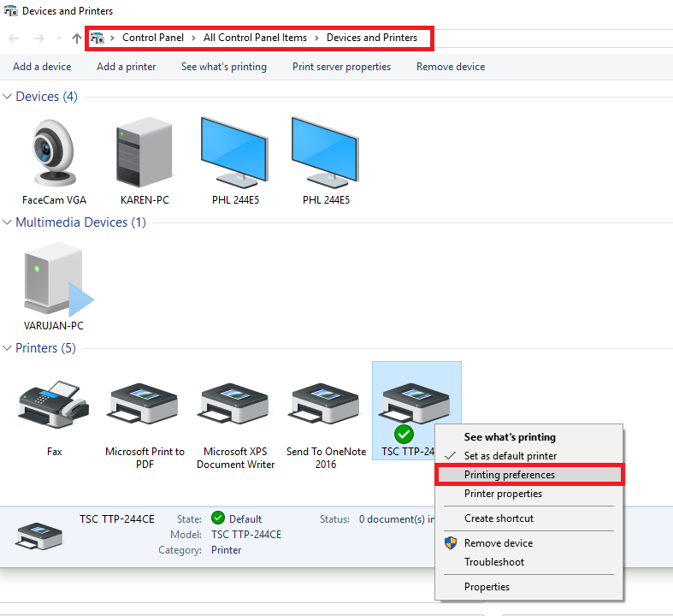
Task: Click Control Panel breadcrumb link
Action: pyautogui.click(x=153, y=38)
